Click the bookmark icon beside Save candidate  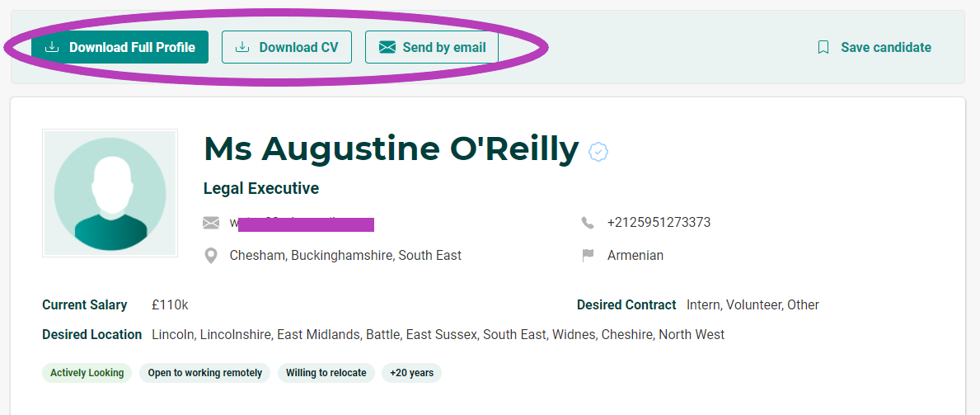[x=823, y=48]
